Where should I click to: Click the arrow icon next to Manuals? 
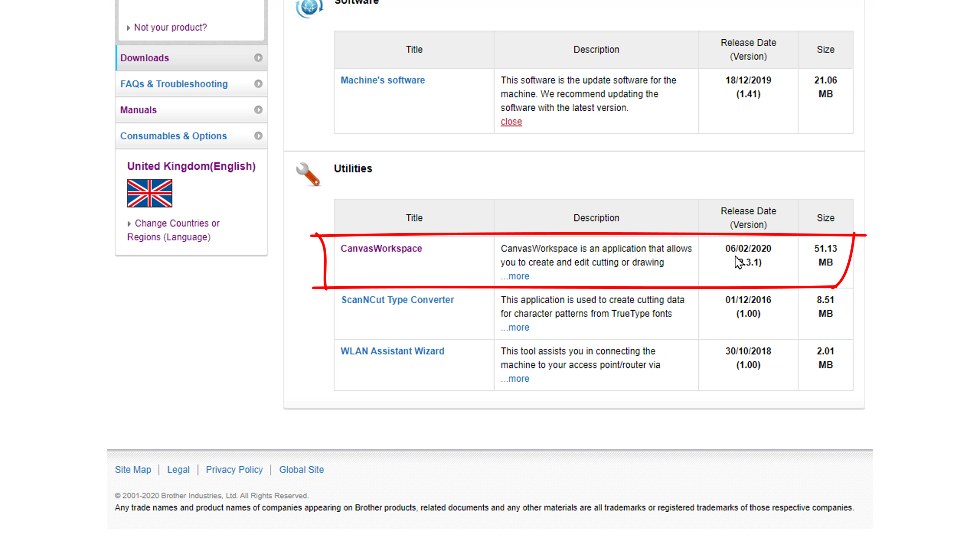tap(258, 110)
